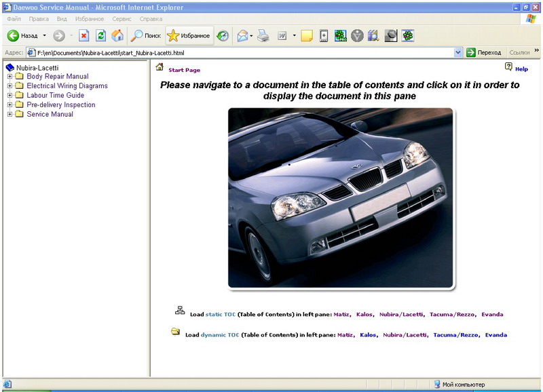Click the gray Forward arrow button

[x=59, y=36]
